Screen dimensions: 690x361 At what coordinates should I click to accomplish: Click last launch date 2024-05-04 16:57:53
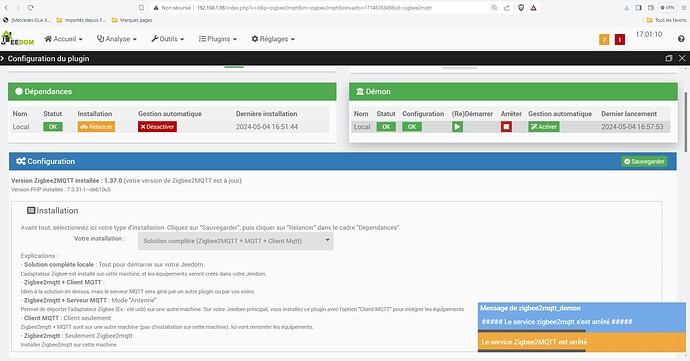coord(632,127)
